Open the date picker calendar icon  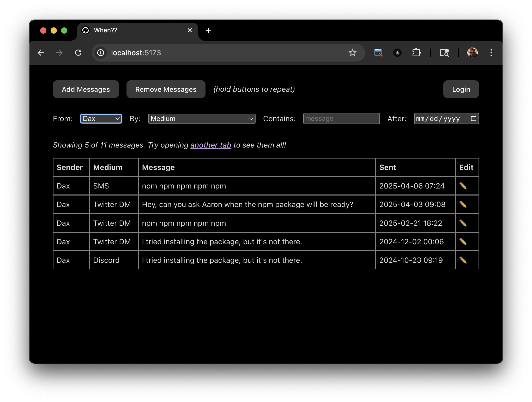tap(473, 118)
